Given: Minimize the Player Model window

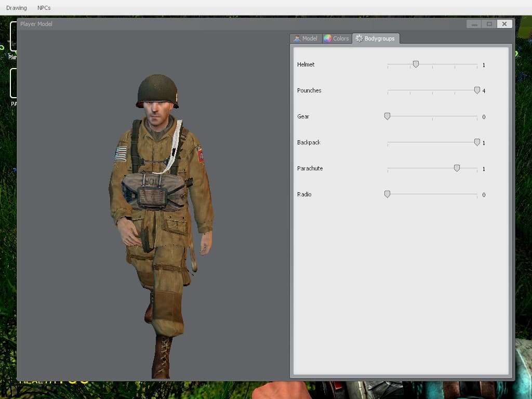Looking at the screenshot, I should 474,24.
